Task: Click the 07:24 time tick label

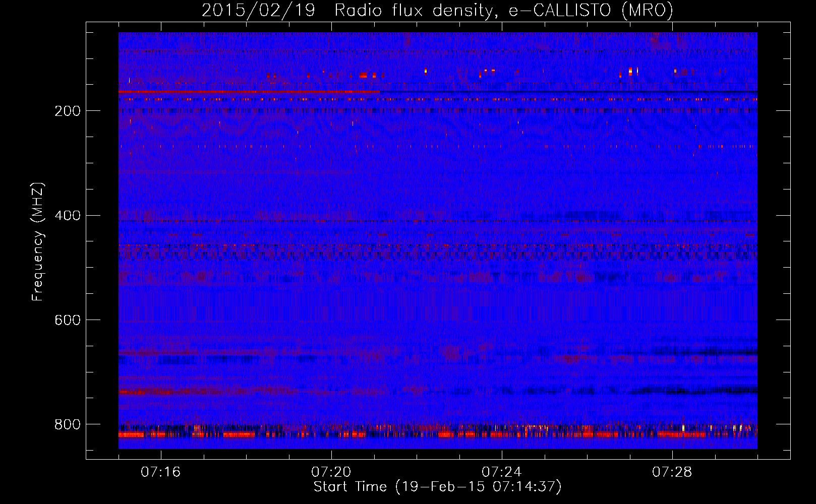Action: tap(502, 472)
